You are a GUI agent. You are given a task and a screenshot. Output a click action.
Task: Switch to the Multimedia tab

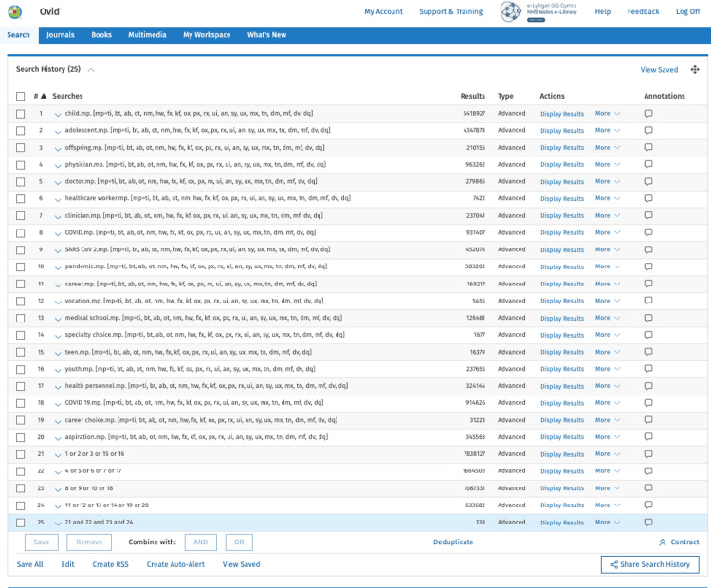tap(147, 35)
